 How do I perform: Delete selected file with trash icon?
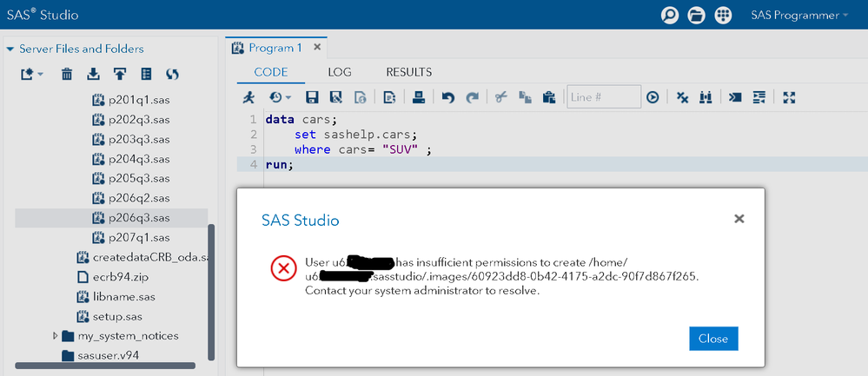(x=67, y=75)
